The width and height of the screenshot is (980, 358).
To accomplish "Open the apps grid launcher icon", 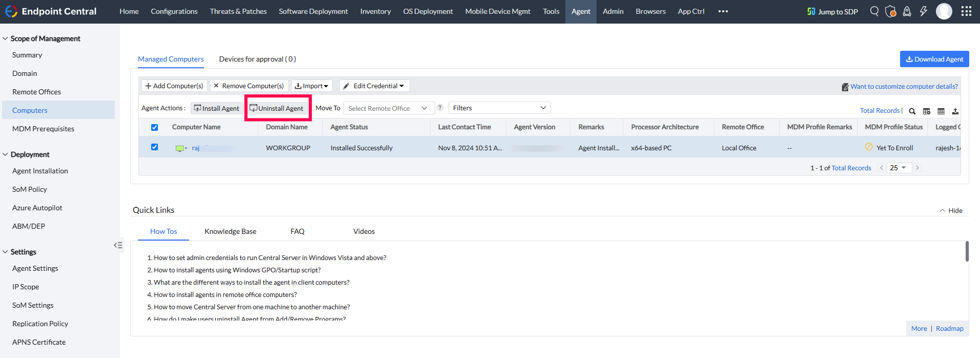I will click(x=966, y=11).
